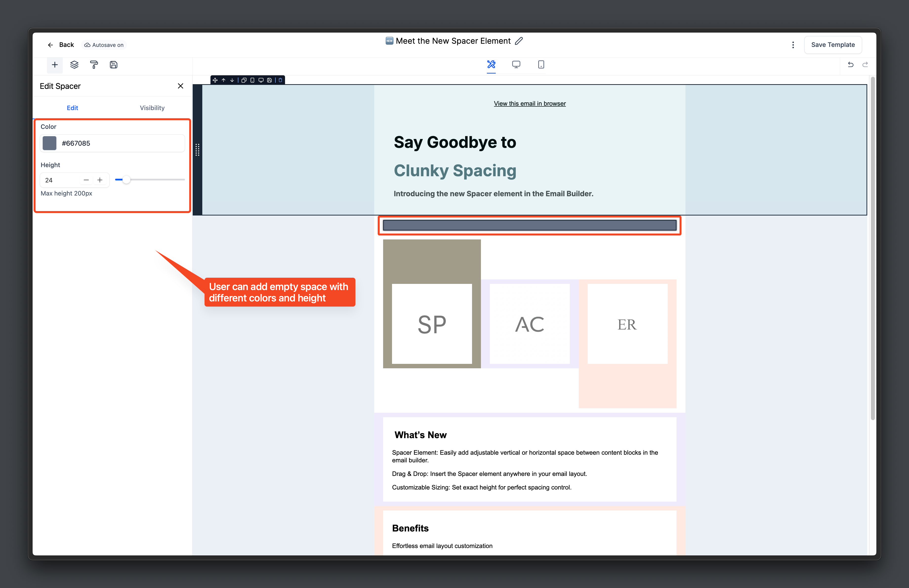Switch to mobile preview
The width and height of the screenshot is (909, 588).
click(x=541, y=64)
